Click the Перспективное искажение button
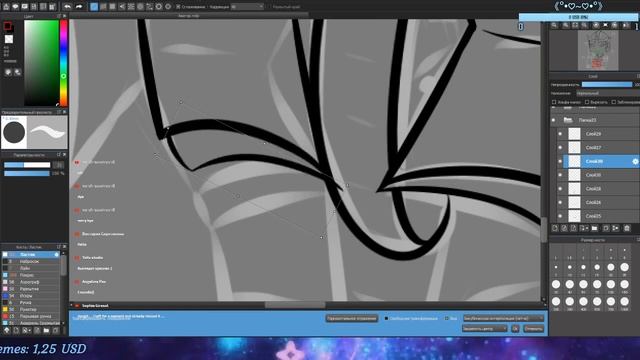This screenshot has height=360, width=640. 351,318
